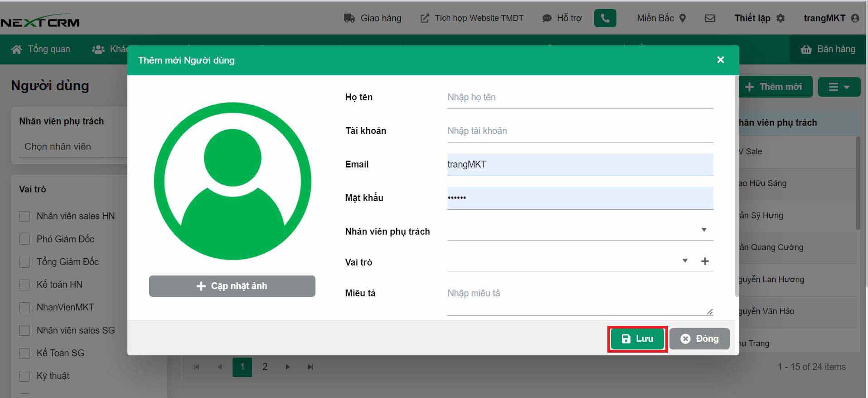Go to page 2 of the list
Screen dimensions: 868x398
pyautogui.click(x=265, y=367)
